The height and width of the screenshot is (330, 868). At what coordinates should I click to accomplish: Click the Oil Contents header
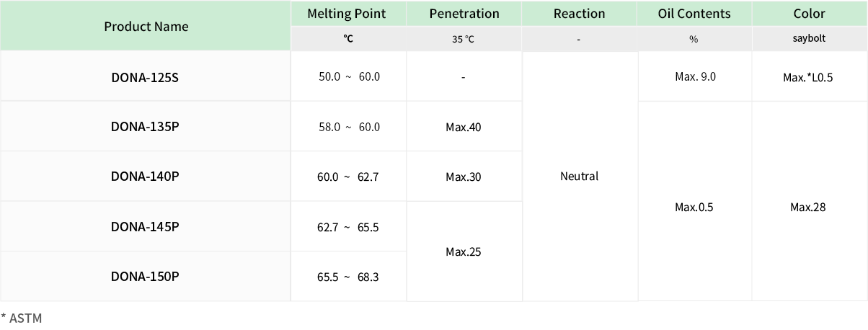[694, 14]
